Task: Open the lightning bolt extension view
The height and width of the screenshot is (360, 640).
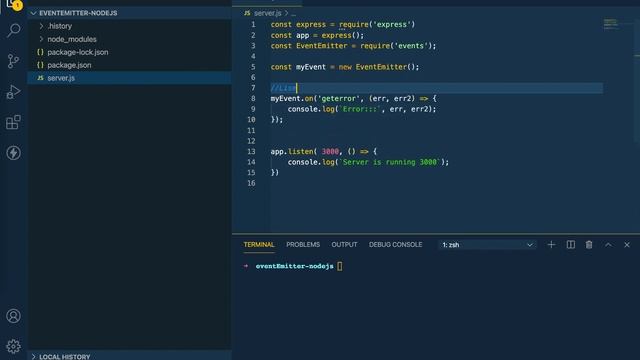Action: coord(13,153)
